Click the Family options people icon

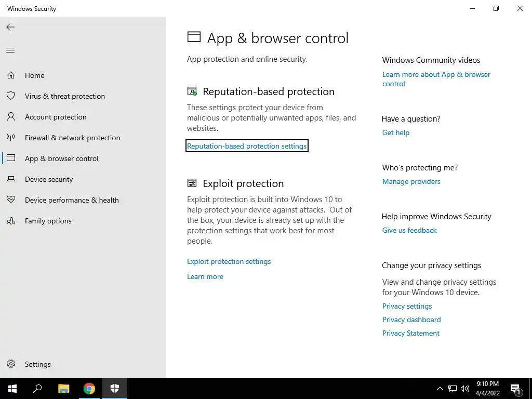(x=11, y=221)
